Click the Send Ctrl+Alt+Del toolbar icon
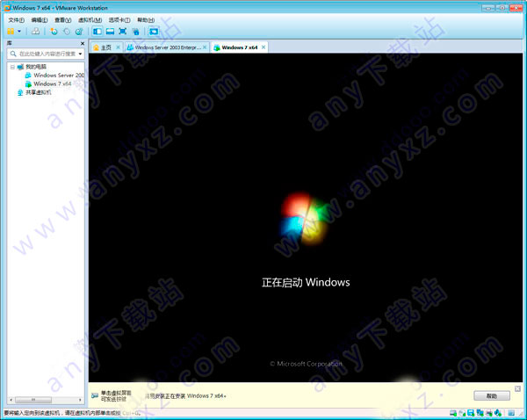Image resolution: width=527 pixels, height=420 pixels. point(35,32)
